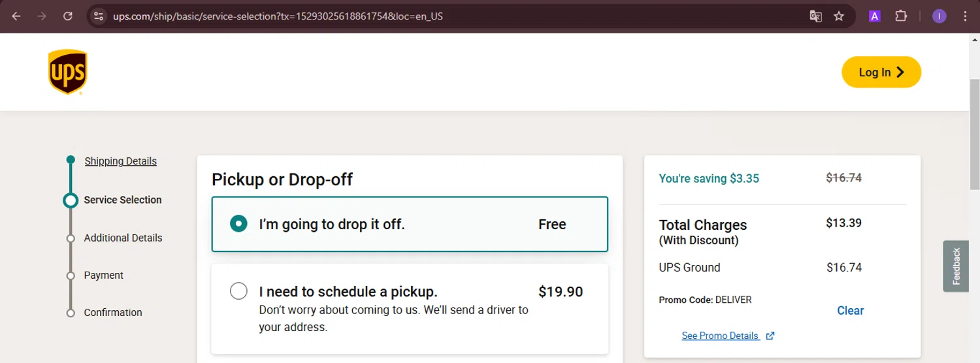Click the UPS shield logo
The height and width of the screenshot is (363, 980).
coord(67,72)
